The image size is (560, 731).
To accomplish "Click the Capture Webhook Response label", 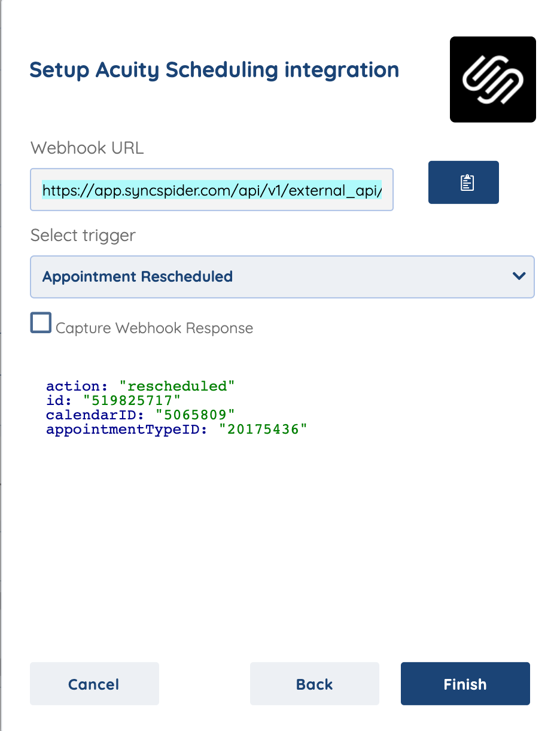I will [154, 328].
